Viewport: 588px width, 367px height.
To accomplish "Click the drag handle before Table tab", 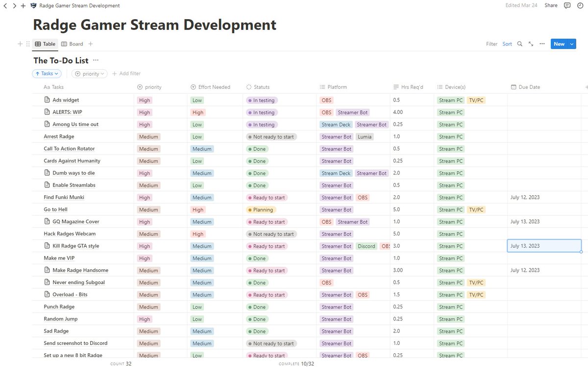I will pos(28,44).
